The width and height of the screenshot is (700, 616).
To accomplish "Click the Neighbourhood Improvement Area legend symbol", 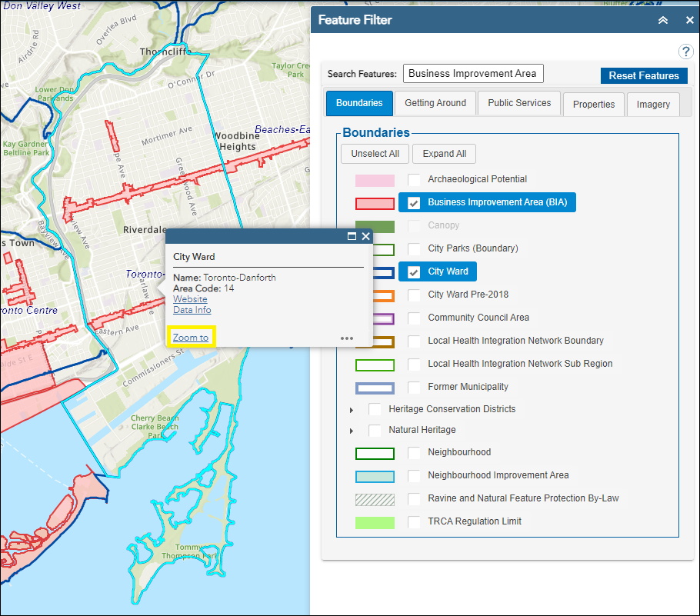I will (x=375, y=477).
